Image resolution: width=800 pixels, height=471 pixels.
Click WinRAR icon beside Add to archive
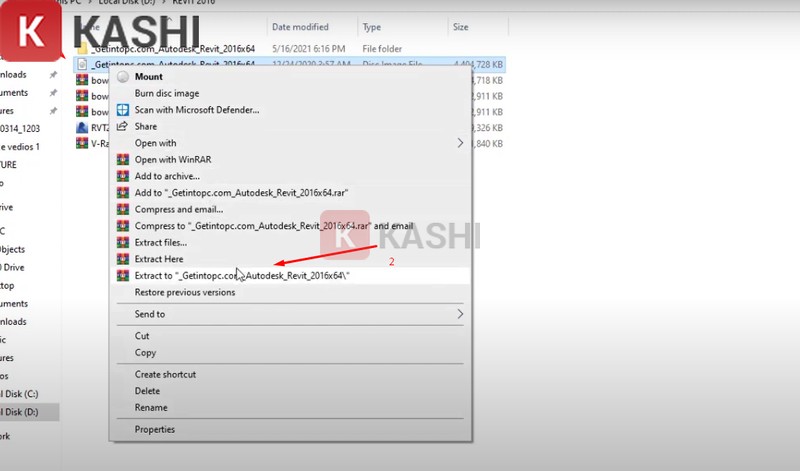[x=122, y=176]
